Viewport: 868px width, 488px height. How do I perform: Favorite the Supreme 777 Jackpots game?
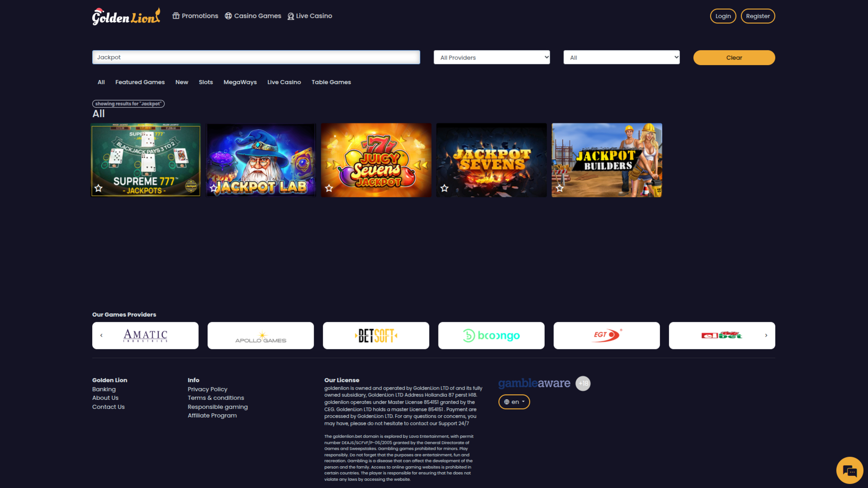pyautogui.click(x=99, y=188)
